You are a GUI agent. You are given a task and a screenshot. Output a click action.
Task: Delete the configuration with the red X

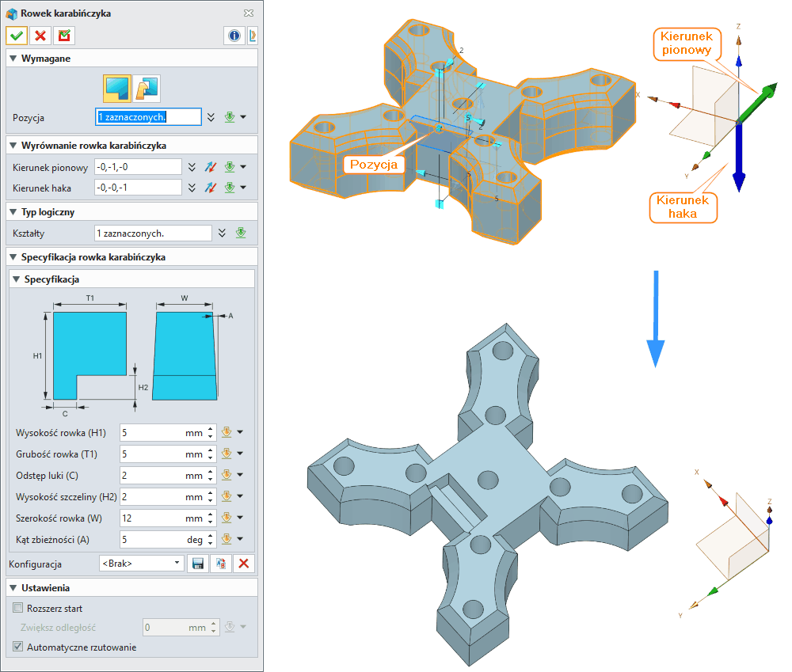(x=244, y=564)
